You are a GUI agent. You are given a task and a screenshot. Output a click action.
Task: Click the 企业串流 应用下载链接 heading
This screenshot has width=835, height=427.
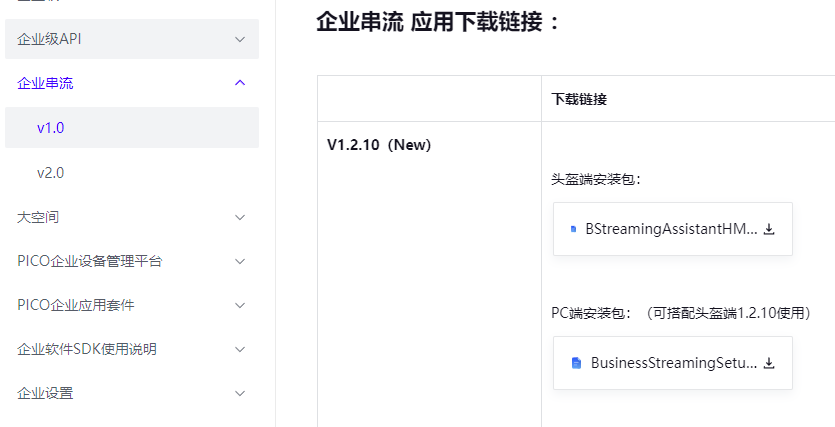pos(438,22)
